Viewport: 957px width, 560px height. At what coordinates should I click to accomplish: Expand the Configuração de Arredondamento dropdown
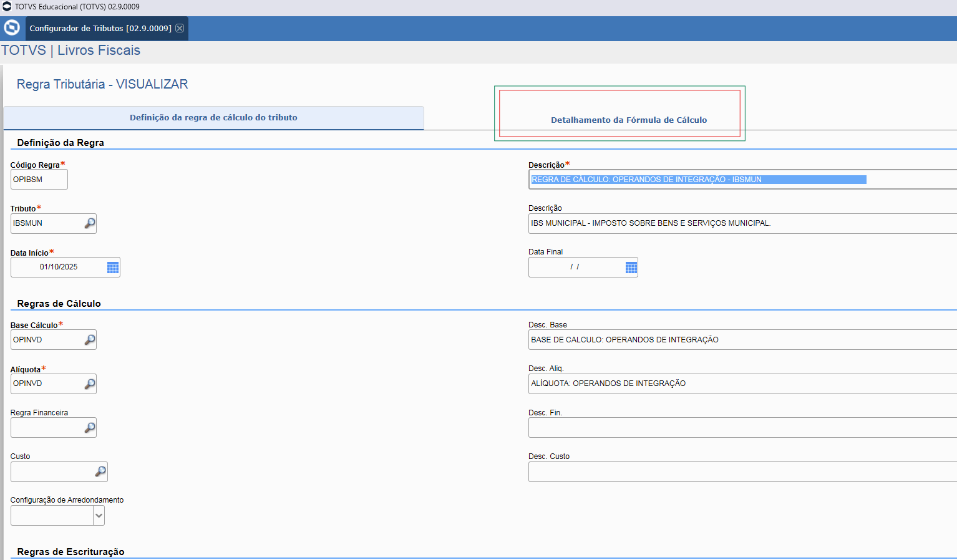point(99,516)
